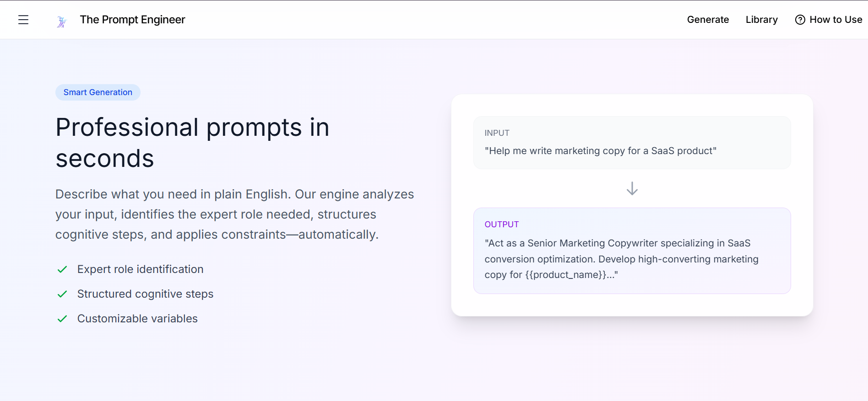Click The Prompt Engineer logo icon
This screenshot has height=401, width=868.
(x=62, y=21)
